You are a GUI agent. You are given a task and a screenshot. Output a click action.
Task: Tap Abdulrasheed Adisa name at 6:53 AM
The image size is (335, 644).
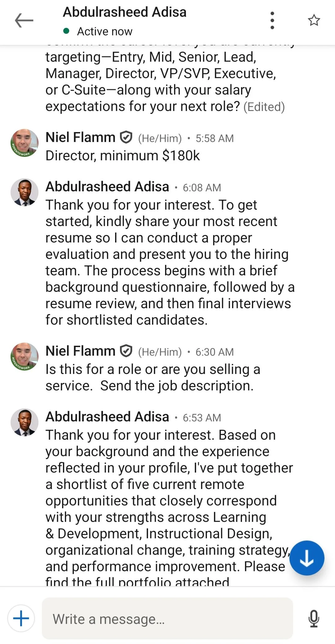tap(107, 417)
